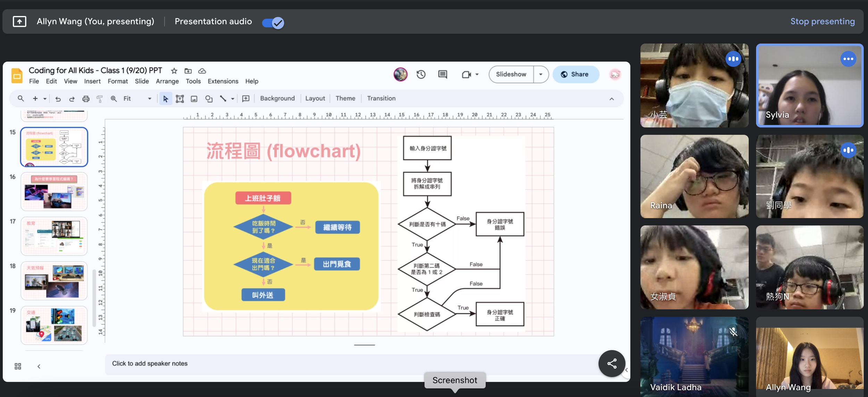The width and height of the screenshot is (868, 397).
Task: Switch to grid view
Action: (x=18, y=366)
